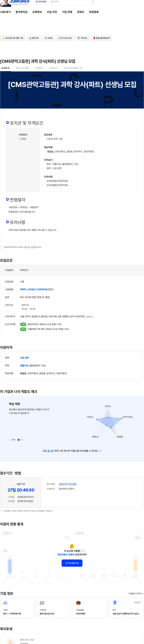Open the 기업·연봉 menu
The width and height of the screenshot is (144, 644).
pos(67,12)
